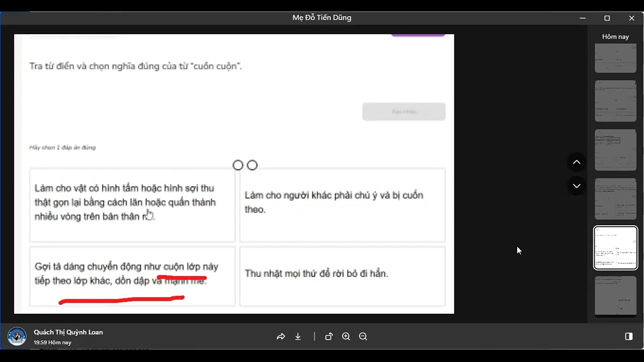Viewport: 644px width, 362px height.
Task: Click answer text 'Thu nhặt mọi thứ để rời bỏ đi hẳn'
Action: click(316, 274)
